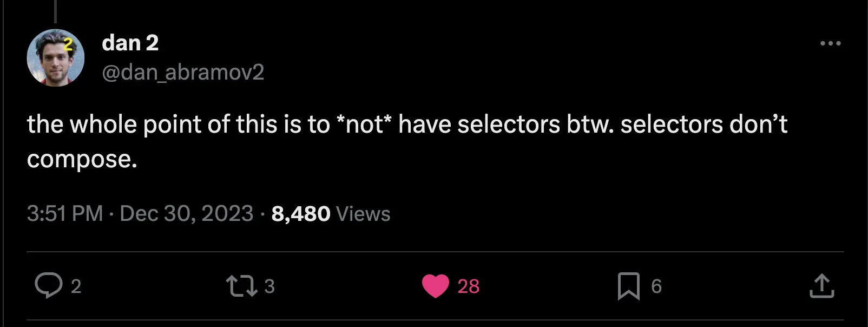Open the three-dot more options menu
Viewport: 868px width, 327px height.
pyautogui.click(x=831, y=43)
